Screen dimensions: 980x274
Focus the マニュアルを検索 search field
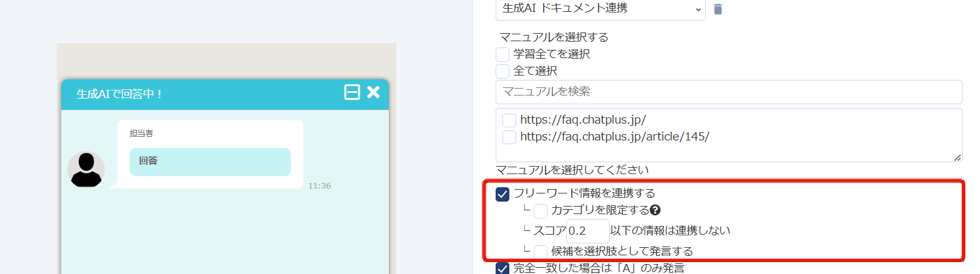(x=728, y=92)
